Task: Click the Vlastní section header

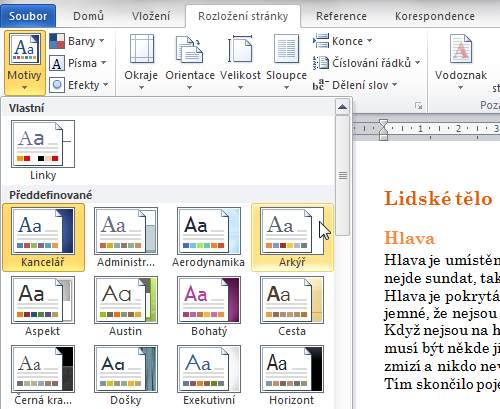Action: tap(168, 108)
